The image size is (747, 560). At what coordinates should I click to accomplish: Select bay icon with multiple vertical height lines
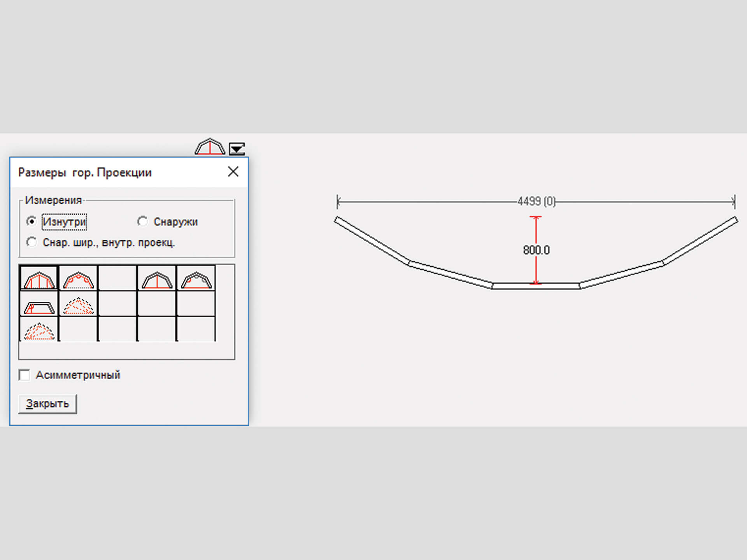pos(39,279)
